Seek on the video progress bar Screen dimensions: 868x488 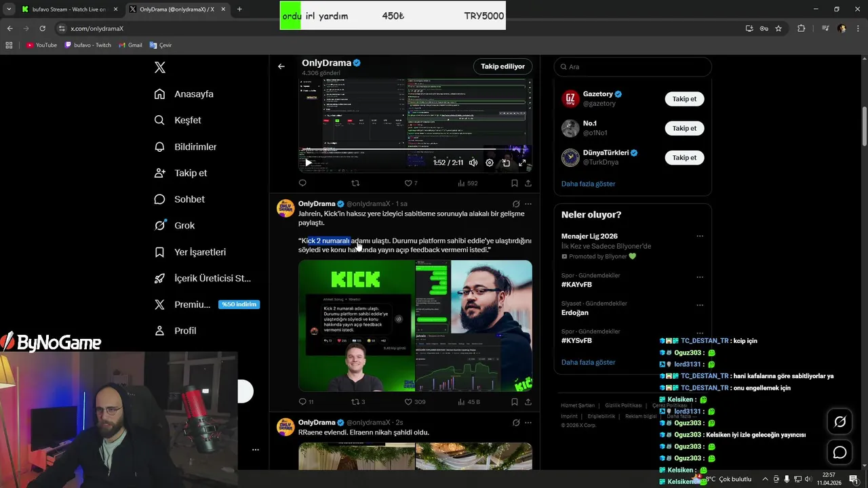coord(415,150)
